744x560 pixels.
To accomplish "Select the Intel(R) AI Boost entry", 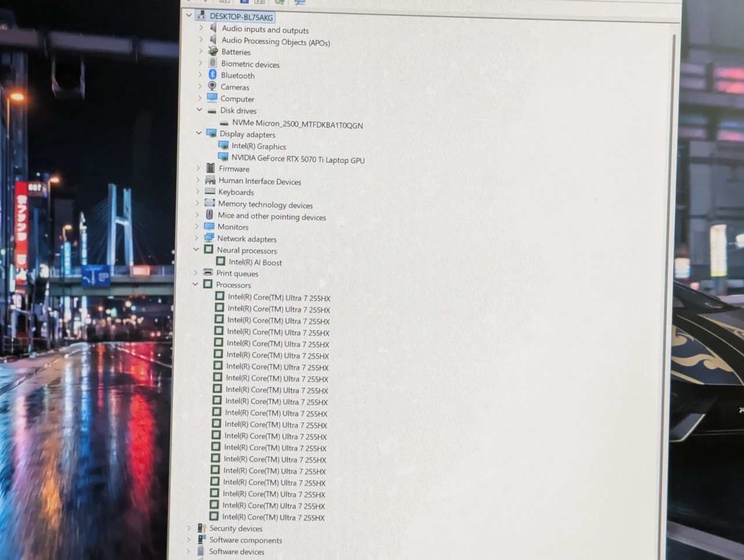I will pos(255,262).
